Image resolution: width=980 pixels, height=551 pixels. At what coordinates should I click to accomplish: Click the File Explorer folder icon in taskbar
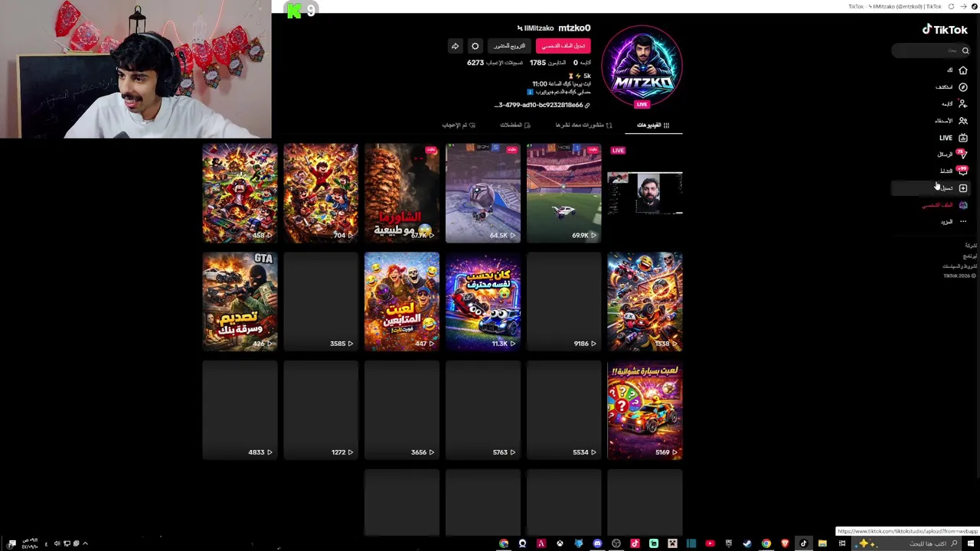click(x=822, y=543)
